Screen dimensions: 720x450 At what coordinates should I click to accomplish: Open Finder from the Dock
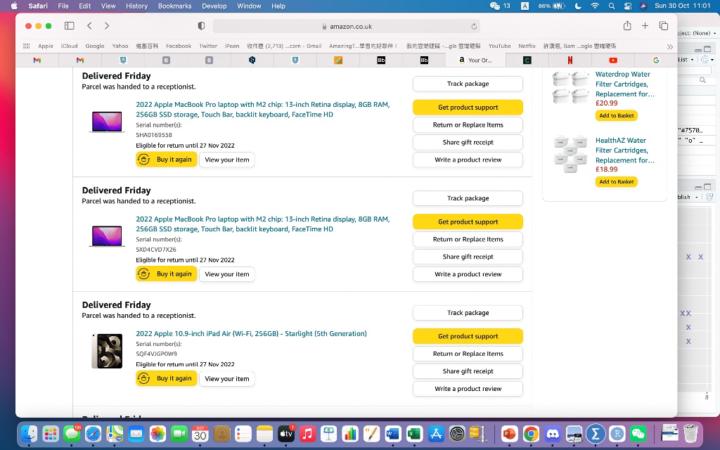29,433
